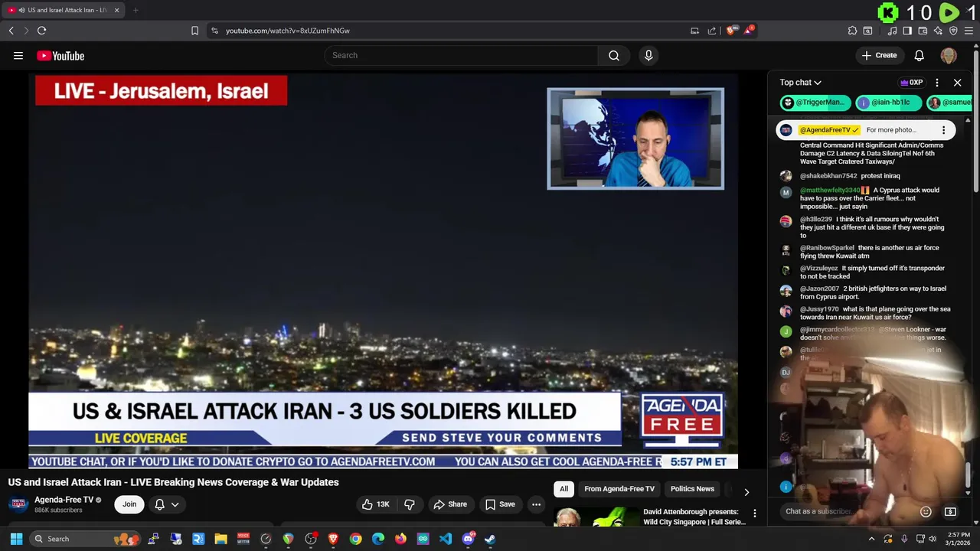980x551 pixels.
Task: Click the @TriggerMan chat ticker chip
Action: [x=815, y=103]
